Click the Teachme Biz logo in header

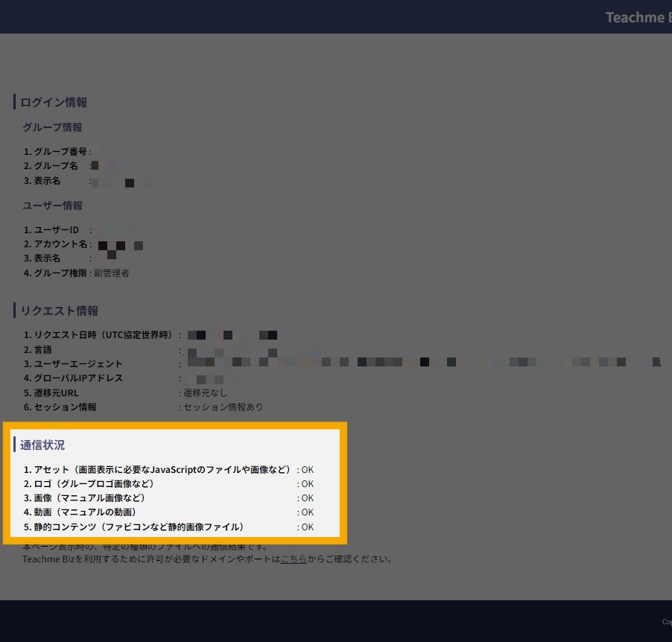(x=638, y=17)
